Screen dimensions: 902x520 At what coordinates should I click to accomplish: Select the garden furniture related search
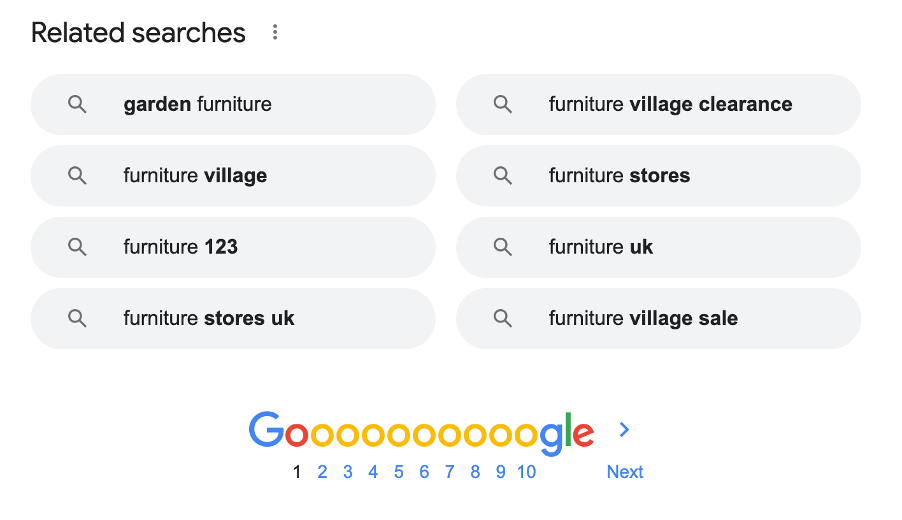pyautogui.click(x=233, y=104)
